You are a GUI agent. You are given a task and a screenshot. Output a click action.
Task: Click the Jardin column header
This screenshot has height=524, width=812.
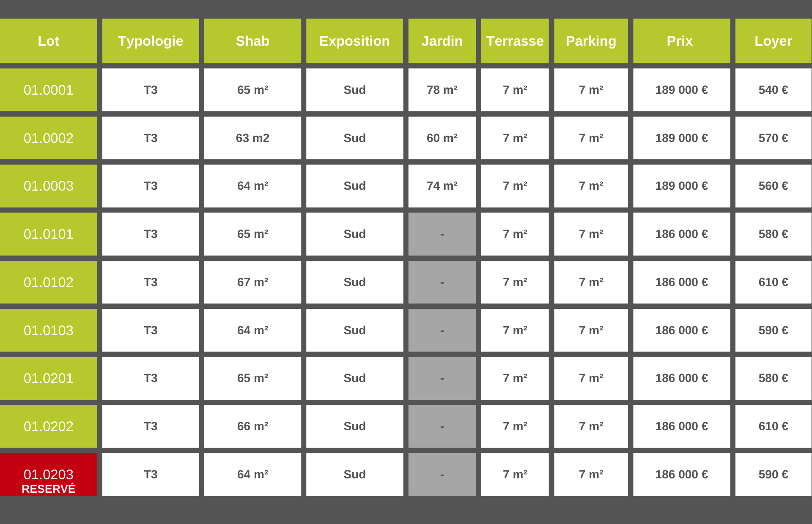point(442,41)
